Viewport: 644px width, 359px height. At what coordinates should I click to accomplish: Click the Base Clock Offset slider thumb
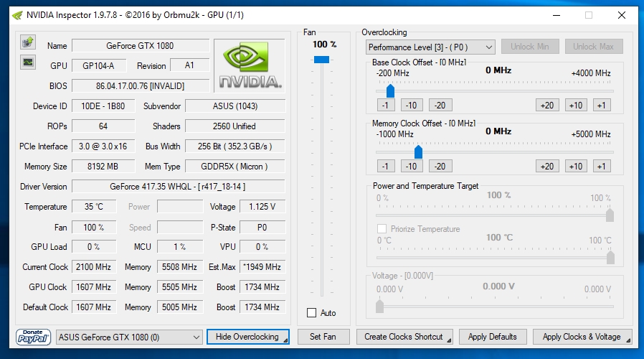[x=391, y=90]
